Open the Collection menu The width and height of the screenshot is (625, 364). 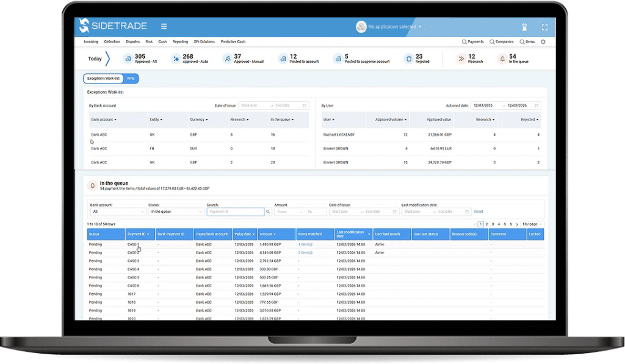(x=112, y=42)
